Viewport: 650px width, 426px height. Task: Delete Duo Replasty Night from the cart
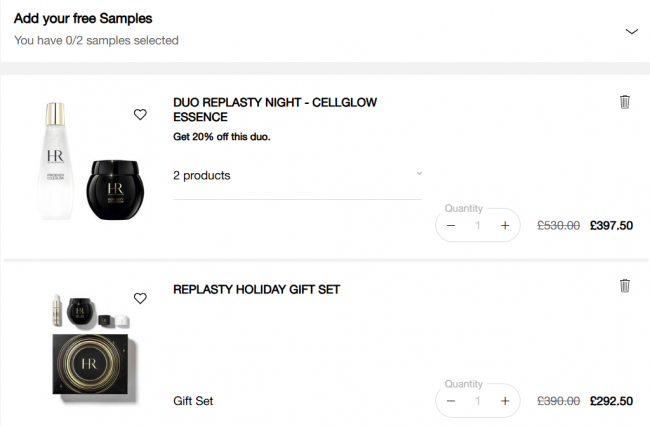point(625,102)
